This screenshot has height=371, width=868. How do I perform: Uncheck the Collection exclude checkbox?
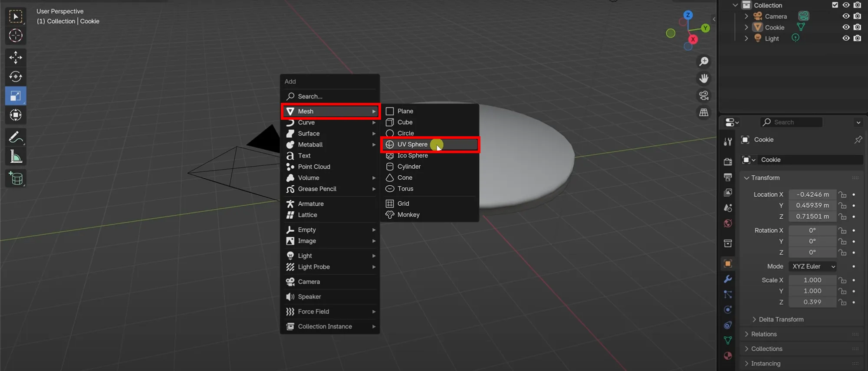point(835,5)
